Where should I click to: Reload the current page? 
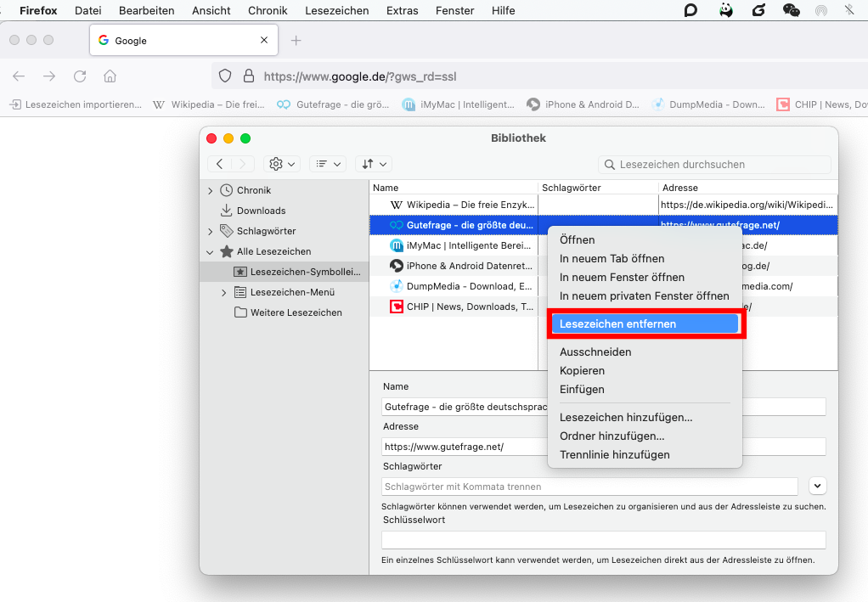(80, 76)
